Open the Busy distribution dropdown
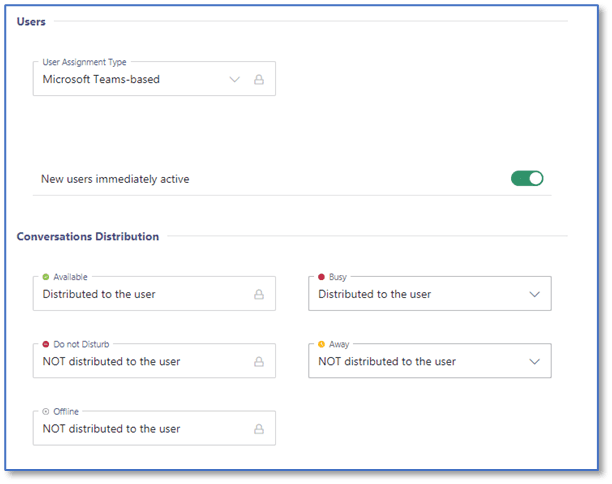612x484 pixels. (x=430, y=294)
